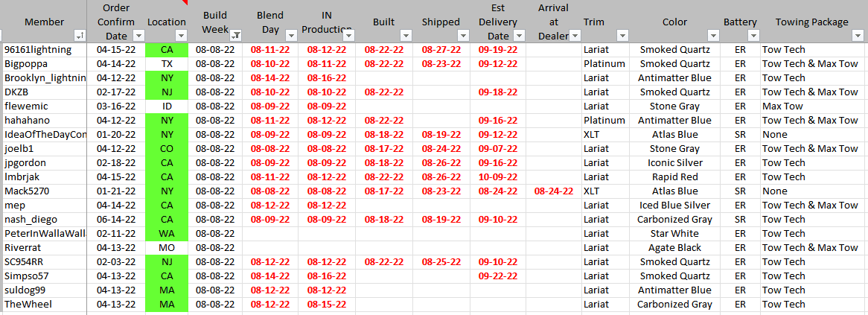The width and height of the screenshot is (868, 315).
Task: Open the Battery filter dropdown
Action: [753, 36]
